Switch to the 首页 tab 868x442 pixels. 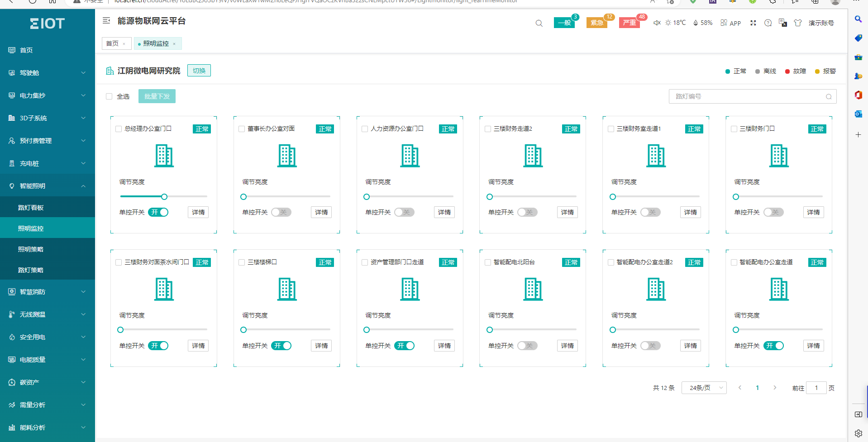point(112,43)
